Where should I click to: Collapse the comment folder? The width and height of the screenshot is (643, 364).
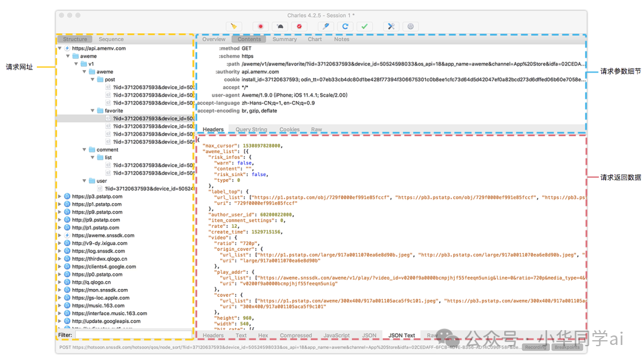click(x=85, y=150)
